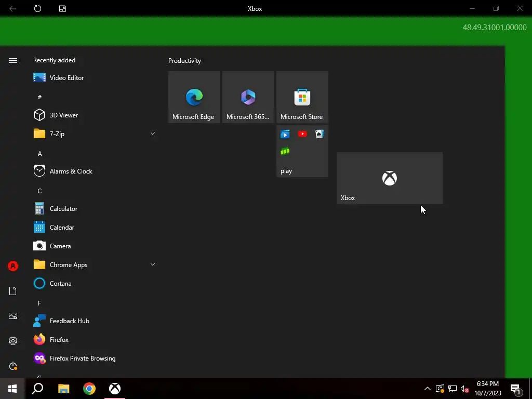Open the 7-Zip folder entry

point(94,134)
